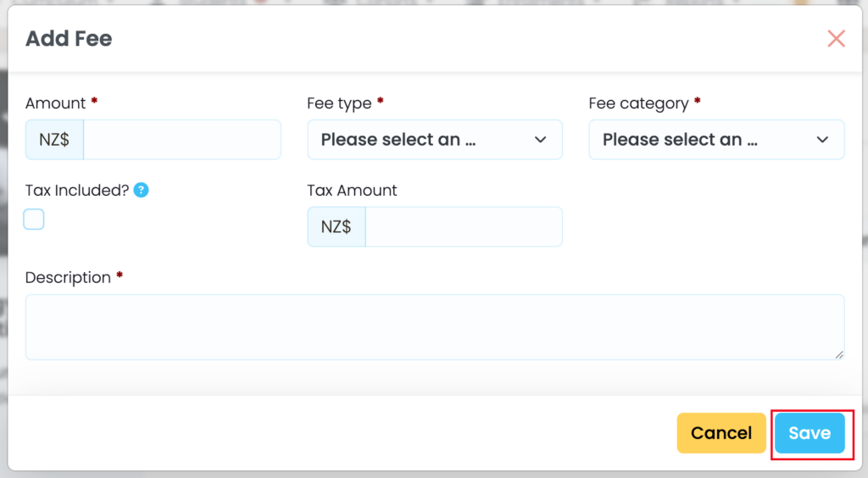This screenshot has height=478, width=868.
Task: Click inside the Description text area
Action: tap(434, 327)
